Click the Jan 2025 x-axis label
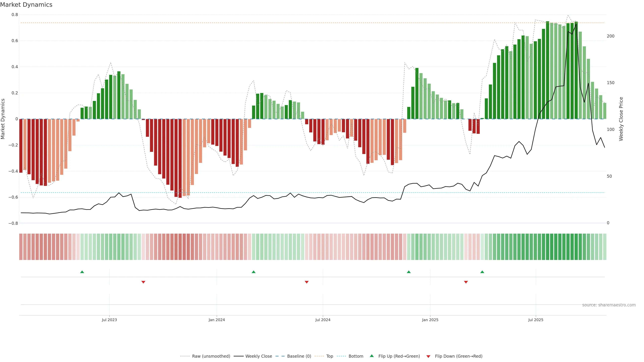The width and height of the screenshot is (644, 362). pyautogui.click(x=430, y=320)
